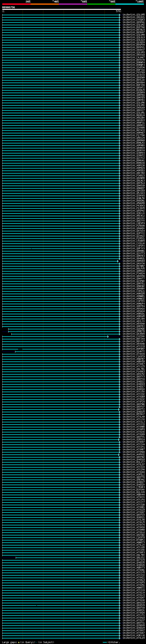146x644 pixels.
Task: Click hit label UniRef100_Q58I24
Action: click(133, 138)
